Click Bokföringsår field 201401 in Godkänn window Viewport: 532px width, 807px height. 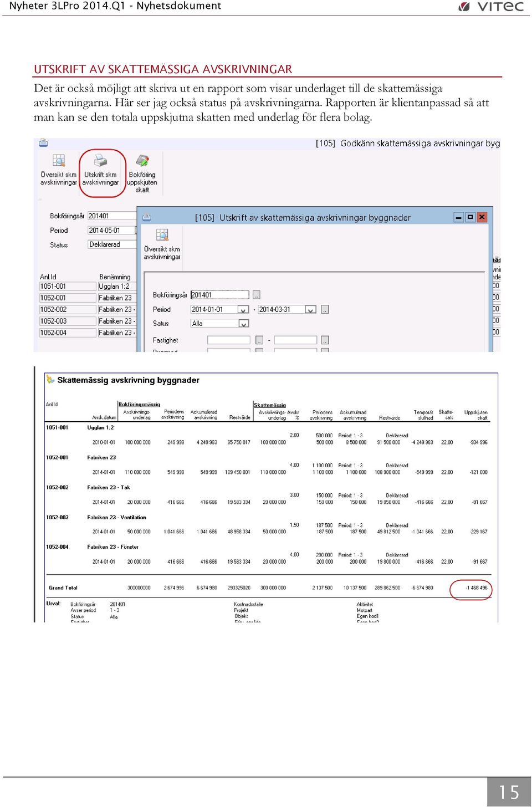coord(112,216)
